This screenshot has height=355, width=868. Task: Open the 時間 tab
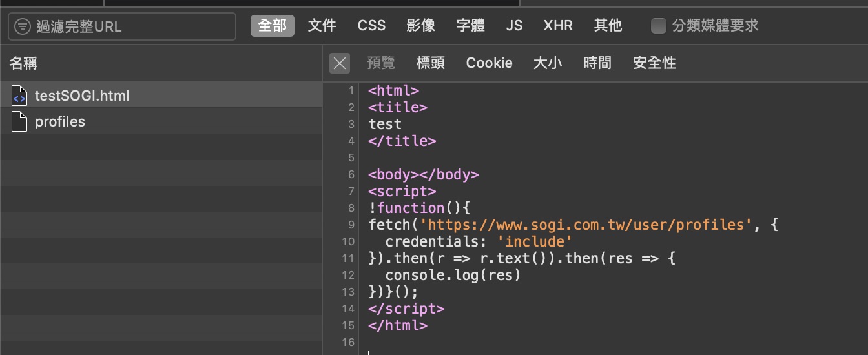click(x=597, y=63)
